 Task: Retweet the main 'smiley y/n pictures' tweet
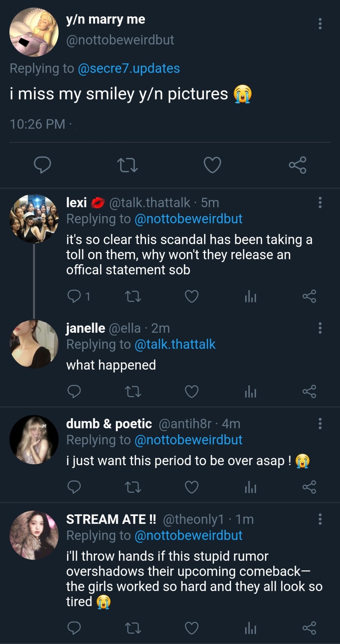[128, 165]
